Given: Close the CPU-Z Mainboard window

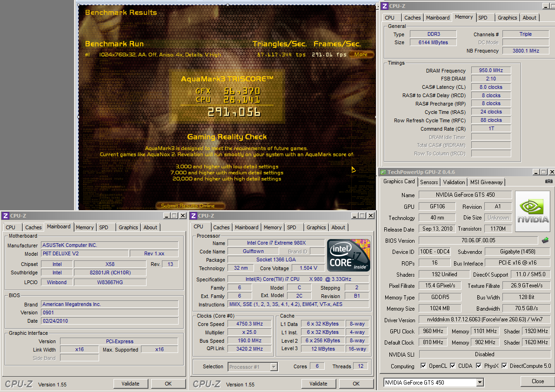Looking at the screenshot, I should pyautogui.click(x=183, y=215).
